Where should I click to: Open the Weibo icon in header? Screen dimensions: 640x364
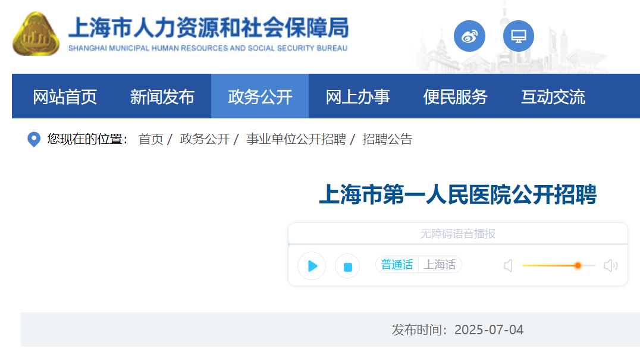point(469,36)
